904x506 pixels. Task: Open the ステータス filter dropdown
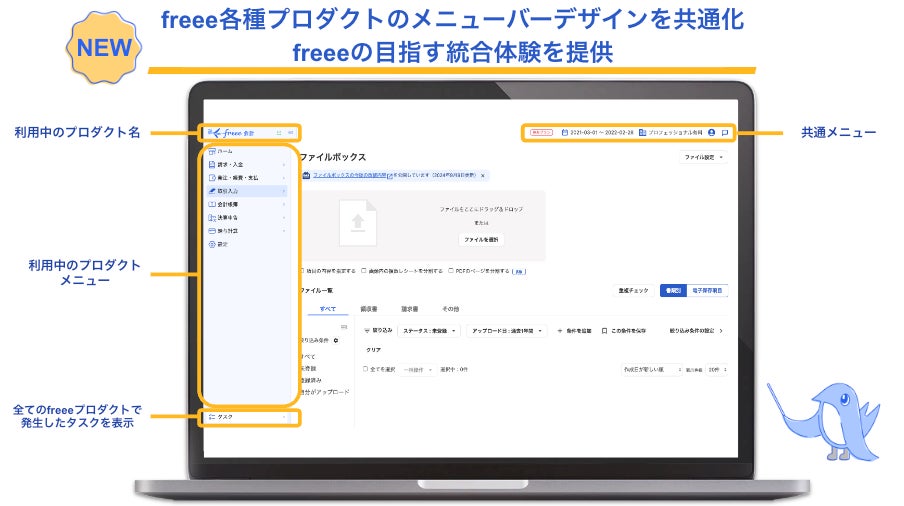429,331
